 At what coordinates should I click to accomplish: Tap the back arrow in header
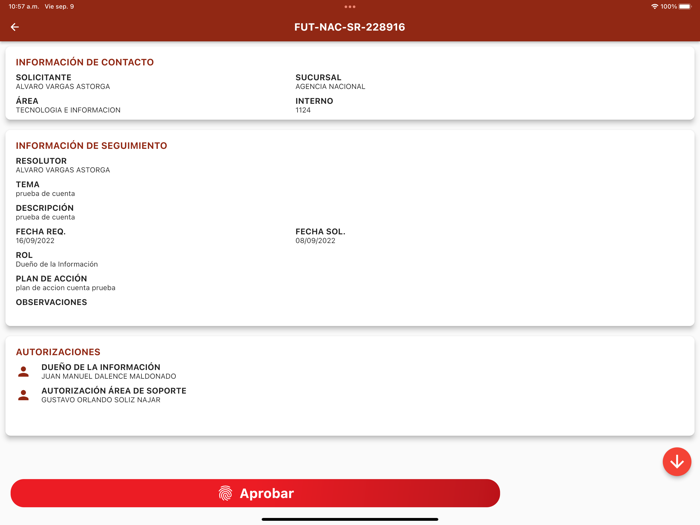point(15,27)
